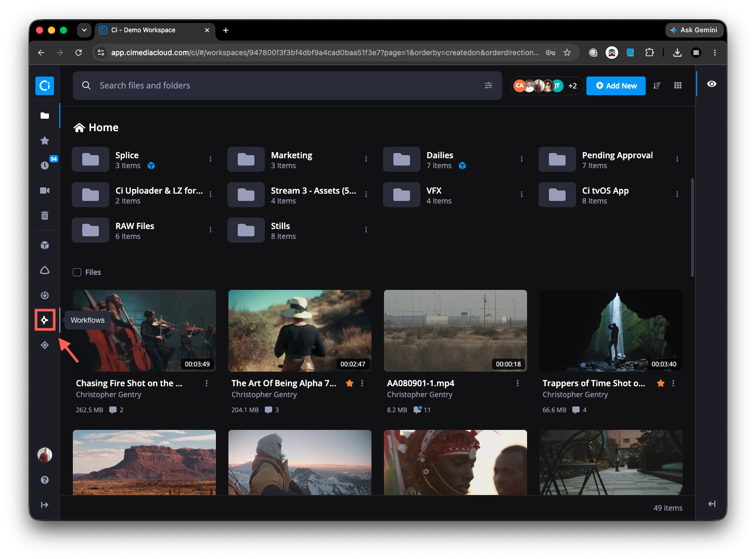Switch to grid view layout icon
Image resolution: width=756 pixels, height=559 pixels.
(677, 85)
